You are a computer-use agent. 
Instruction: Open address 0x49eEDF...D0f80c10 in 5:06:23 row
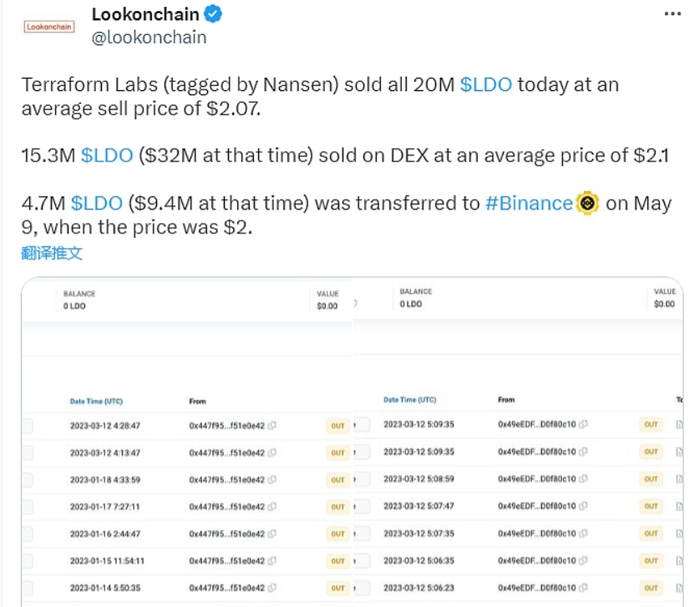click(x=537, y=588)
